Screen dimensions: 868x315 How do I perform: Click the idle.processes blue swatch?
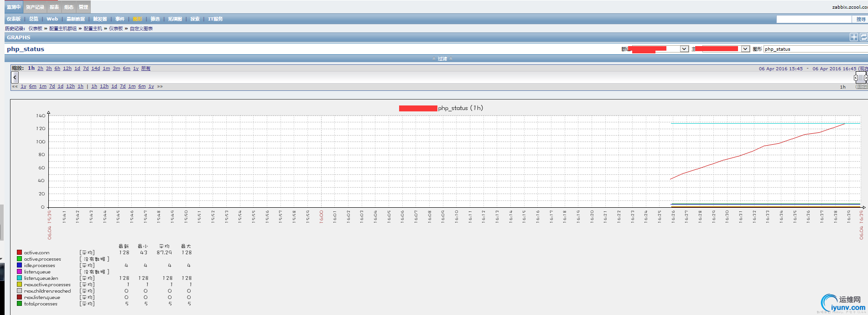tap(19, 265)
